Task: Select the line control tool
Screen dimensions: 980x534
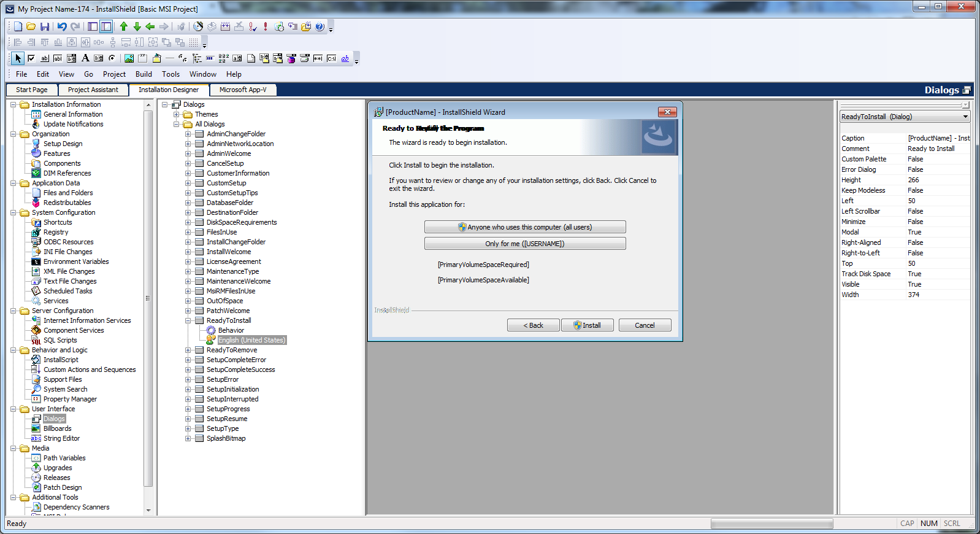Action: point(169,58)
